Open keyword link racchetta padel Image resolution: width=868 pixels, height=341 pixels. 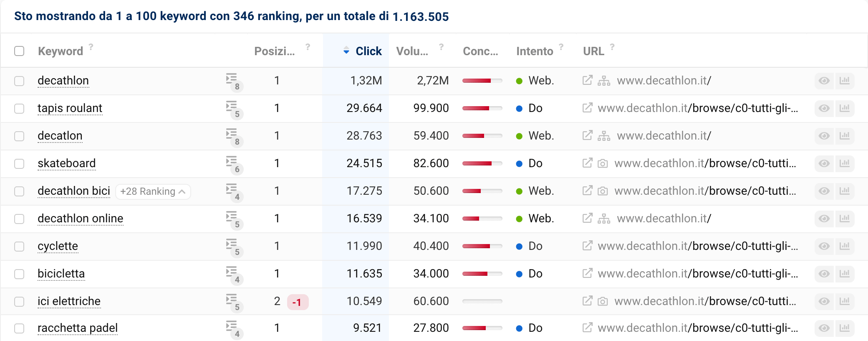[x=78, y=328]
